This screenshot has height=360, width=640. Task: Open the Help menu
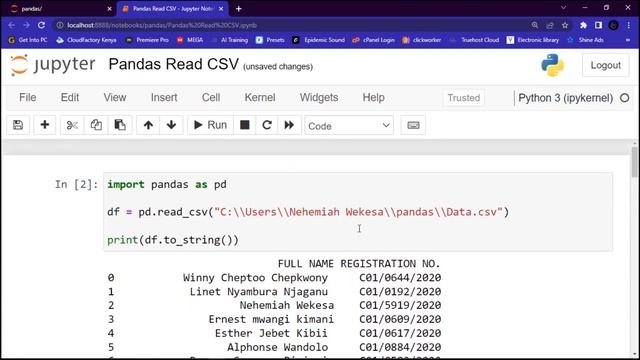[373, 98]
